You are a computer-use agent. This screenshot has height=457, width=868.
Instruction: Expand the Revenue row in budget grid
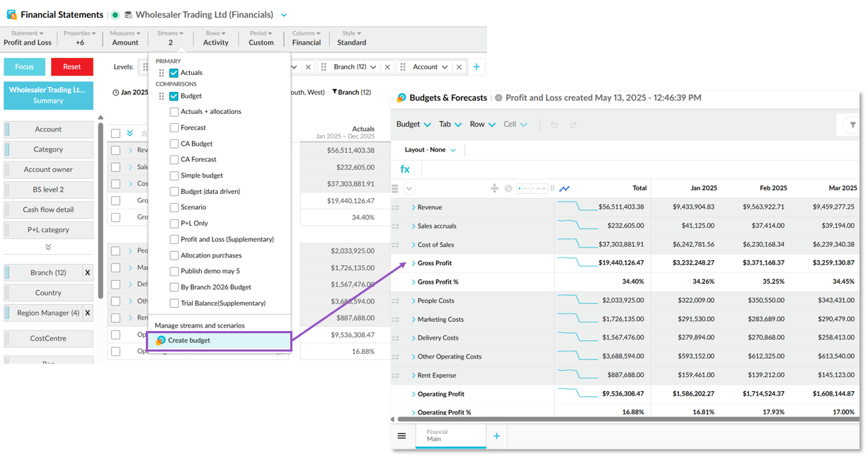pyautogui.click(x=413, y=207)
